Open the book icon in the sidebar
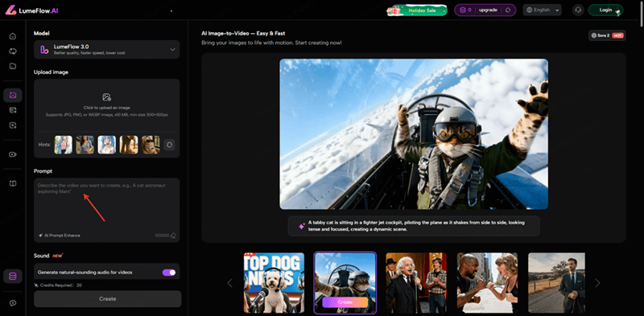The width and height of the screenshot is (644, 316). [x=13, y=183]
